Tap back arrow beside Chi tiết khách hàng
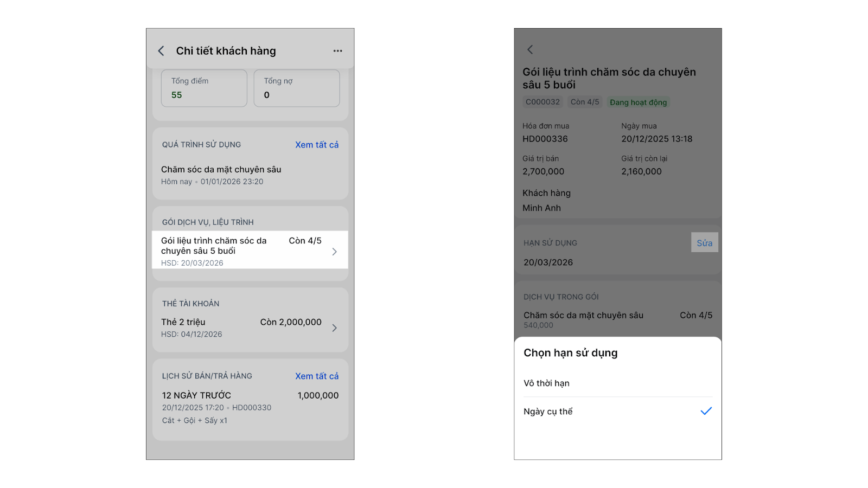 click(161, 51)
